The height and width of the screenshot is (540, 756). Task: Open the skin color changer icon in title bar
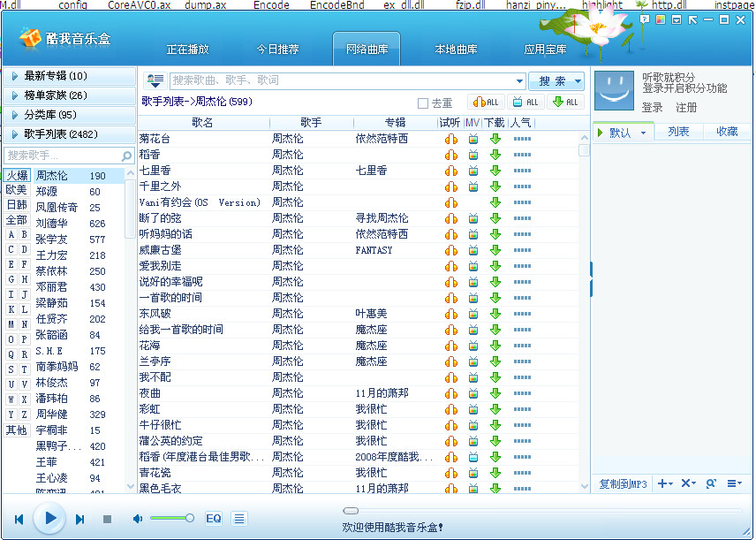pyautogui.click(x=661, y=19)
